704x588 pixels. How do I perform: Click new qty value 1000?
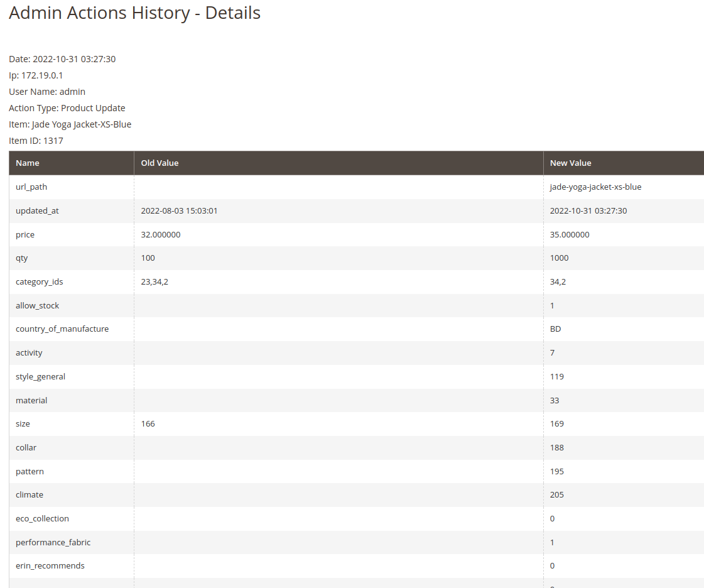pyautogui.click(x=560, y=258)
